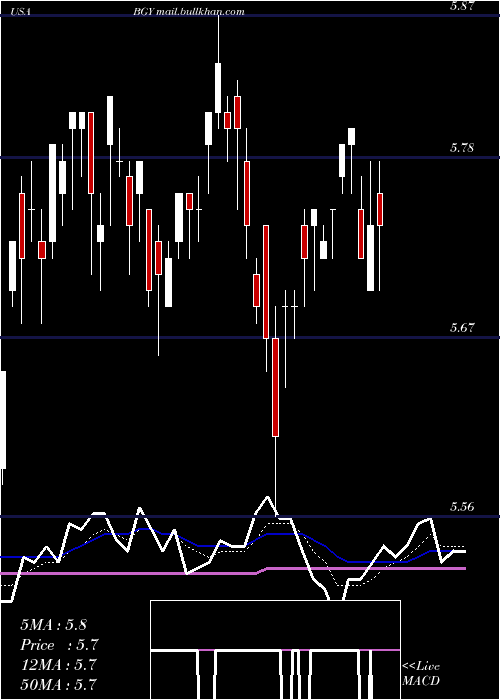Screen dimensions: 500x700
Task: Click the 5.67 price level label
Action: point(462,328)
